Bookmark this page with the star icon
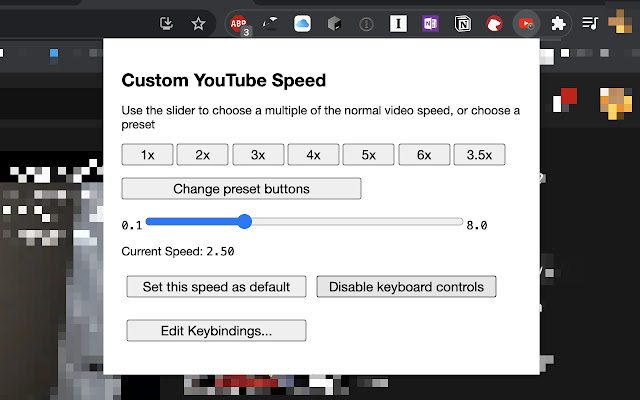Screen dimensions: 640x400 tap(198, 24)
